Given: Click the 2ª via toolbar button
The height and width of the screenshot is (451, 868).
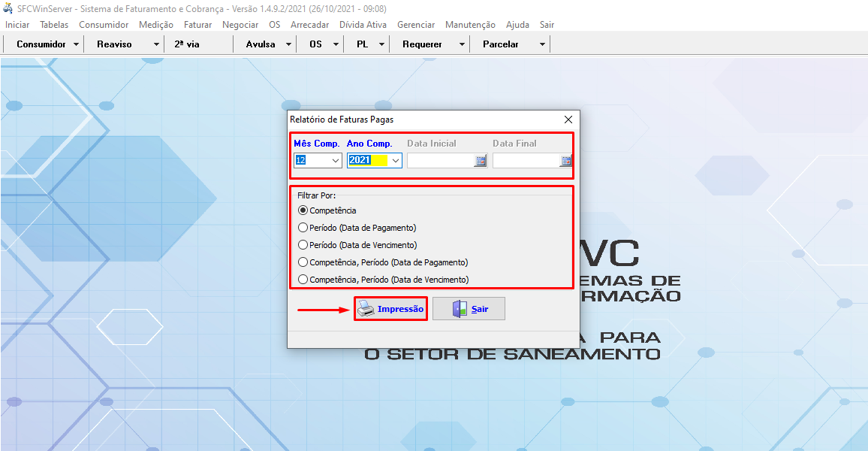Looking at the screenshot, I should tap(187, 44).
